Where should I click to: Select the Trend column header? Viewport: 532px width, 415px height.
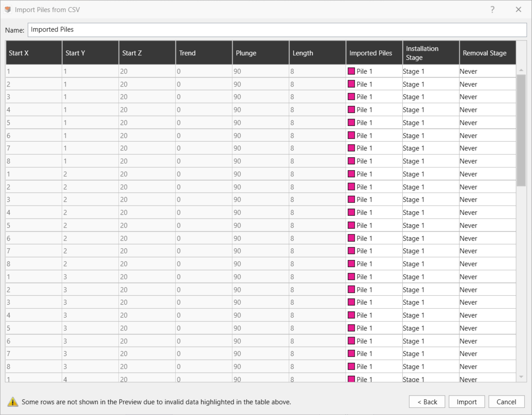[204, 53]
